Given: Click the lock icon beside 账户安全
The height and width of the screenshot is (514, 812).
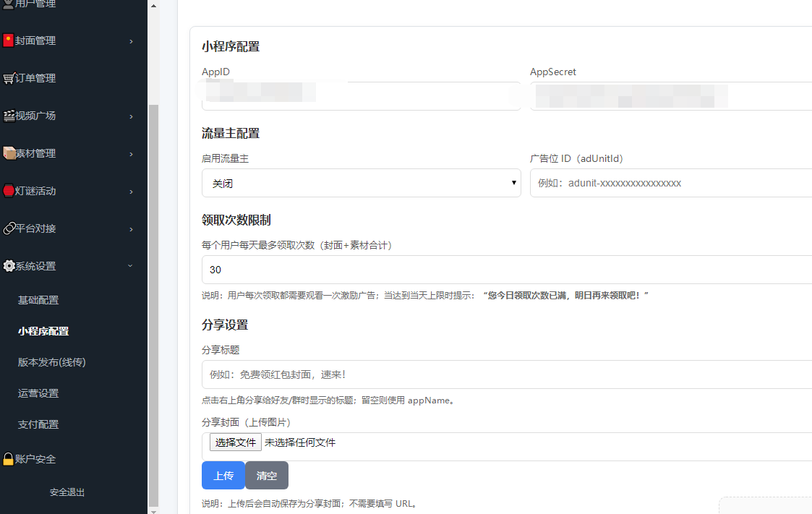Looking at the screenshot, I should point(9,459).
